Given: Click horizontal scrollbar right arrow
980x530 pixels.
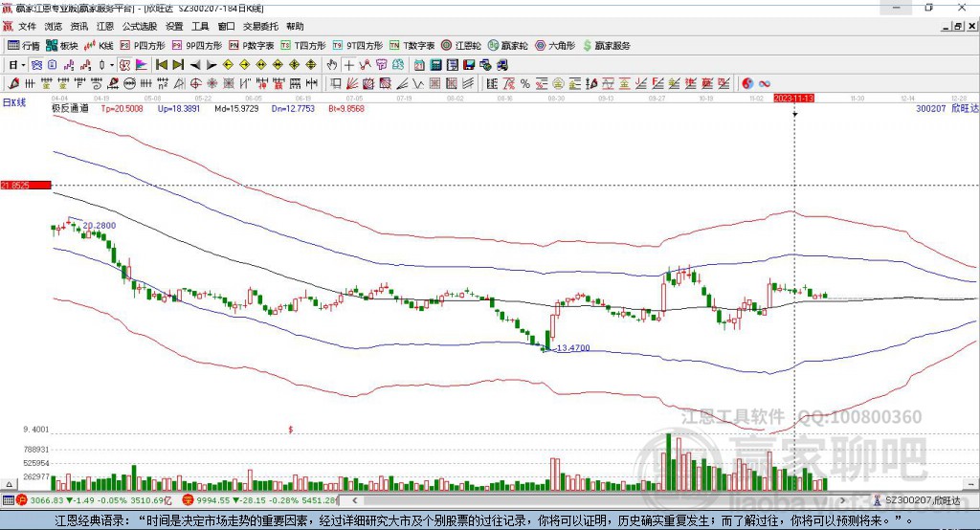Looking at the screenshot, I should point(842,500).
